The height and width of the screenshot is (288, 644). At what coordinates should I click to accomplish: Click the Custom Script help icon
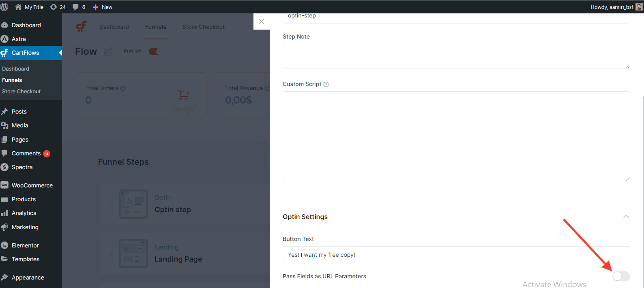[326, 84]
